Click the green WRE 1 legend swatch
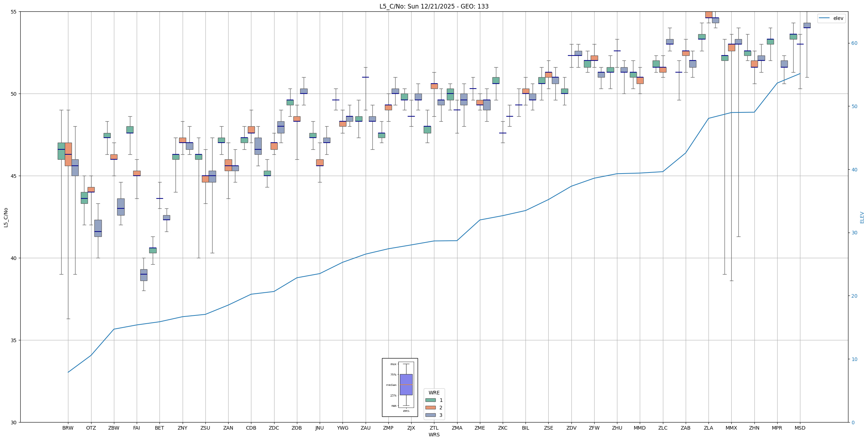Image resolution: width=868 pixels, height=441 pixels. (x=430, y=400)
